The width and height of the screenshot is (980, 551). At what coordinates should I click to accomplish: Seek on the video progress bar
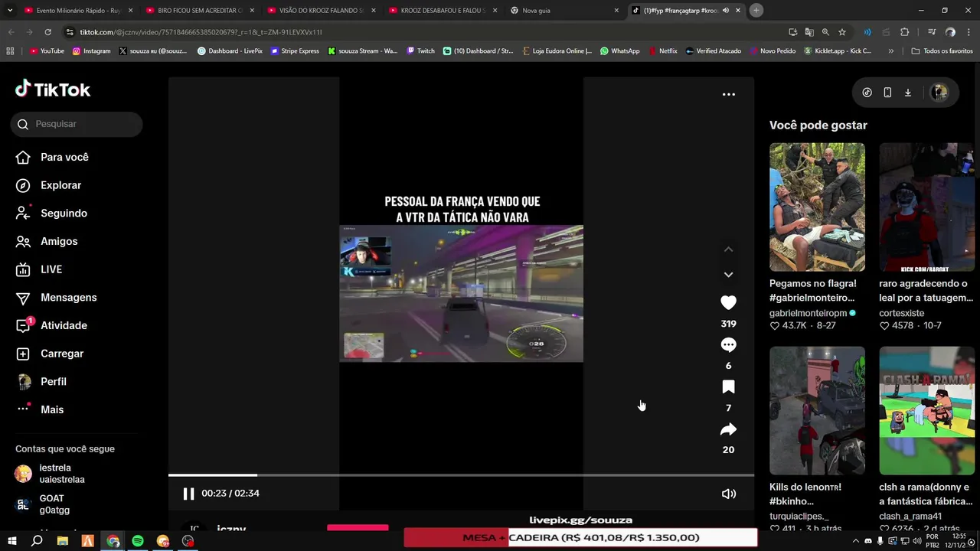click(x=461, y=475)
